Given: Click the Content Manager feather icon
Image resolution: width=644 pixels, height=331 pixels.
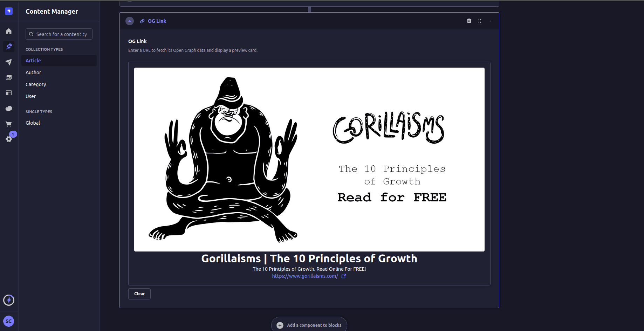Looking at the screenshot, I should click(9, 47).
